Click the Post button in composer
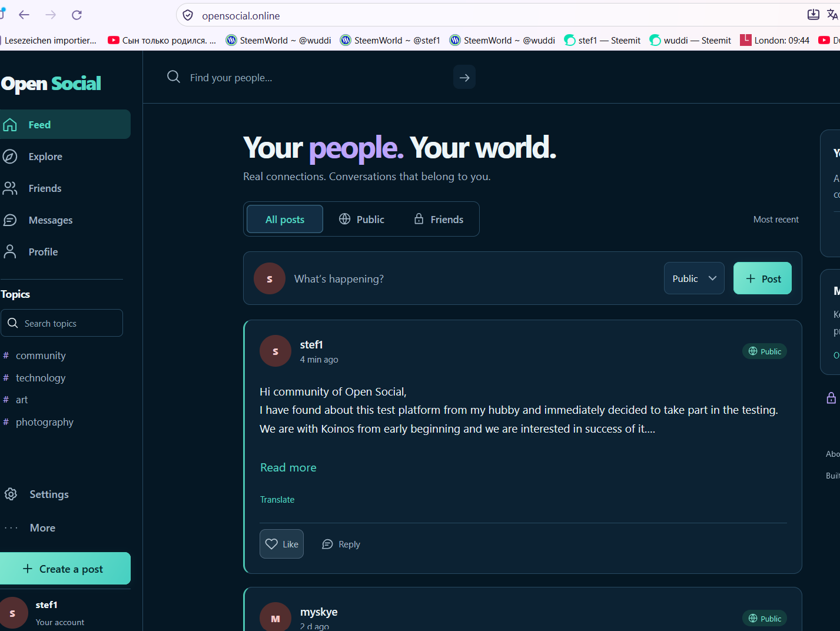Viewport: 840px width, 631px height. pos(762,278)
